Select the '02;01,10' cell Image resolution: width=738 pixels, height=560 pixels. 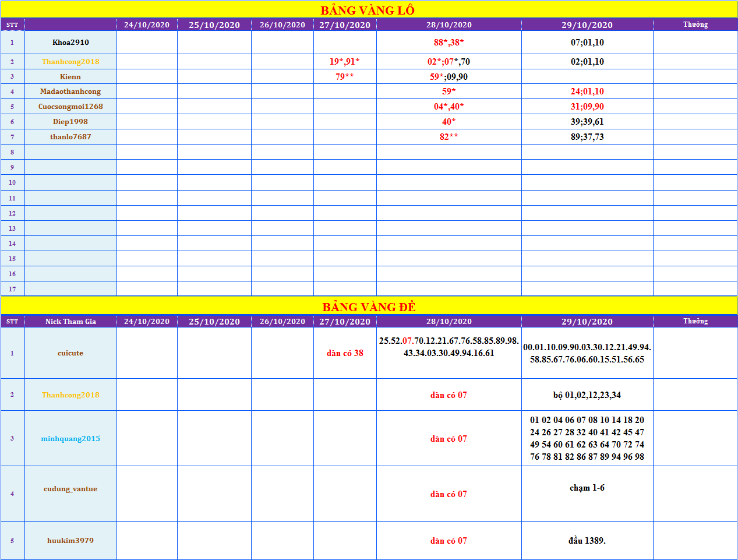(x=587, y=62)
